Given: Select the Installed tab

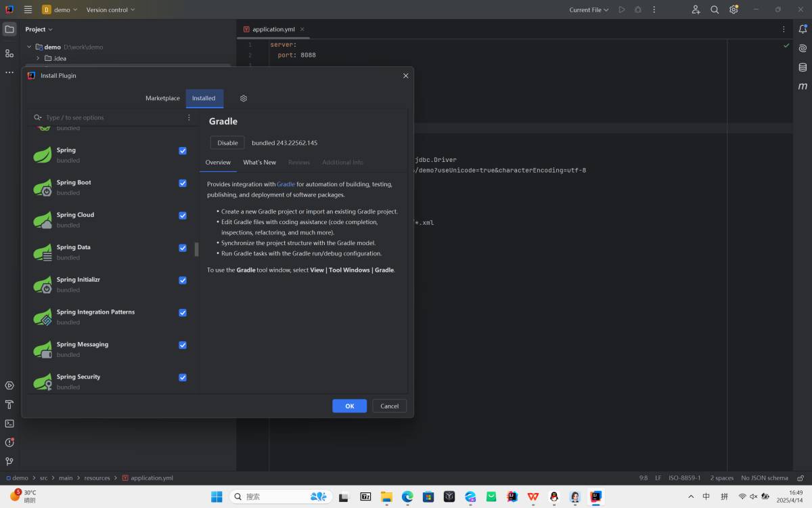Looking at the screenshot, I should click(204, 98).
